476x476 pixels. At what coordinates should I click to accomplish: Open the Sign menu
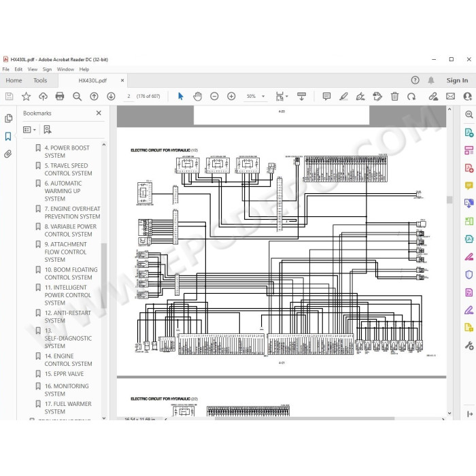(47, 69)
